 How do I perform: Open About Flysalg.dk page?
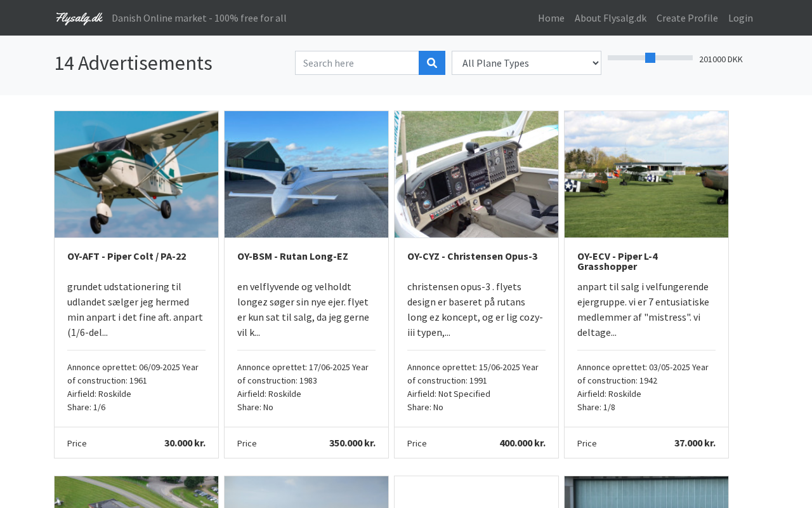(x=610, y=18)
